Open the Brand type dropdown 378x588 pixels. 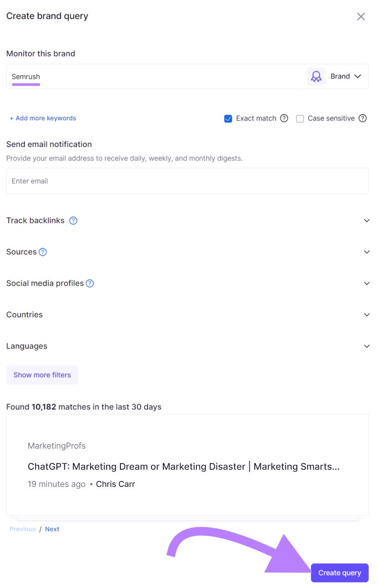[x=346, y=77]
